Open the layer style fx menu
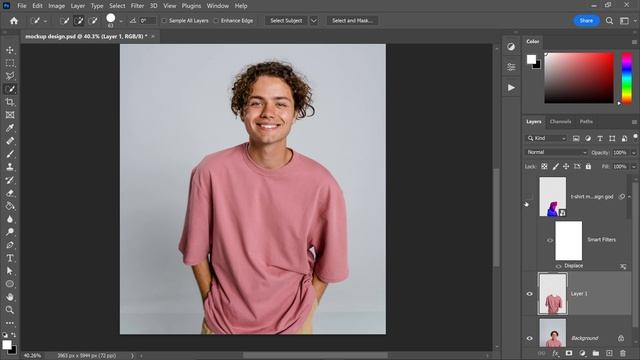The height and width of the screenshot is (360, 640). pos(556,353)
